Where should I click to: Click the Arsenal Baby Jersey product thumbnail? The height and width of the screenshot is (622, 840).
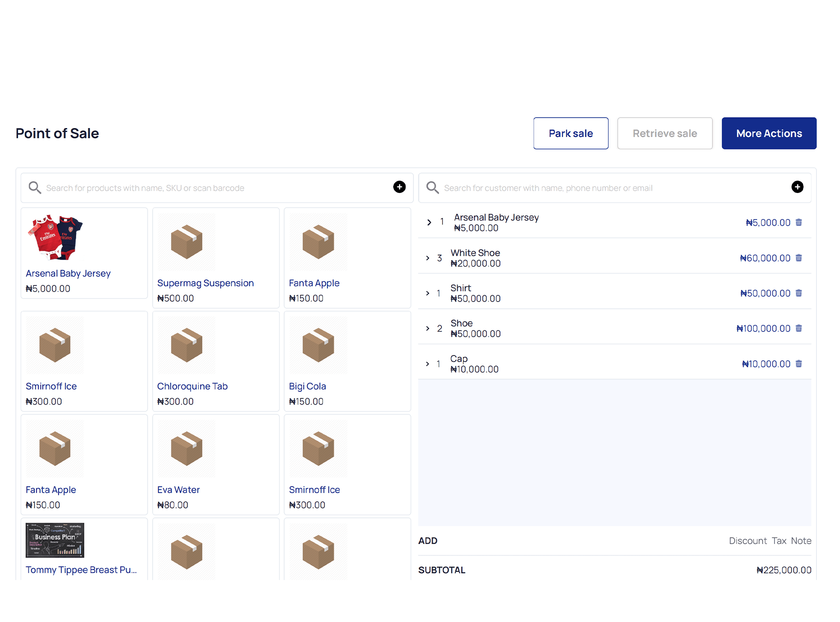[54, 238]
